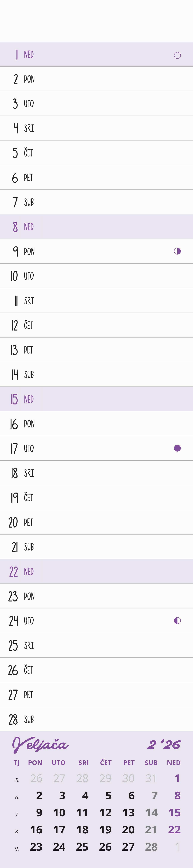
Task: Pick greyed date 26 from previous month
Action: point(36,778)
